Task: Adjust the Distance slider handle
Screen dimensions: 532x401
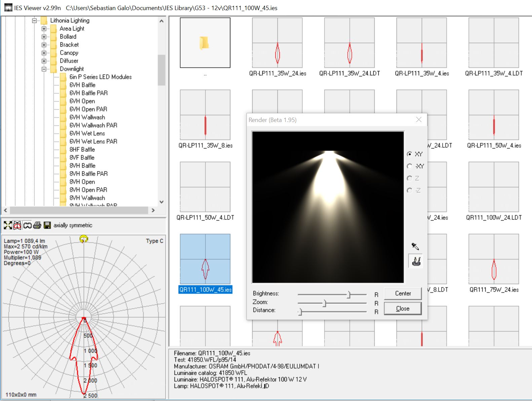Action: point(300,312)
